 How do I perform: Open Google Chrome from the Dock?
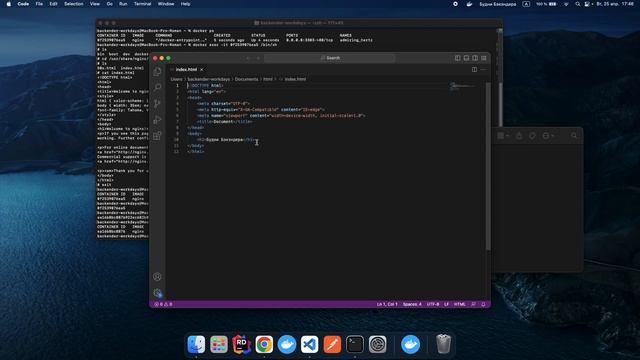coord(264,344)
